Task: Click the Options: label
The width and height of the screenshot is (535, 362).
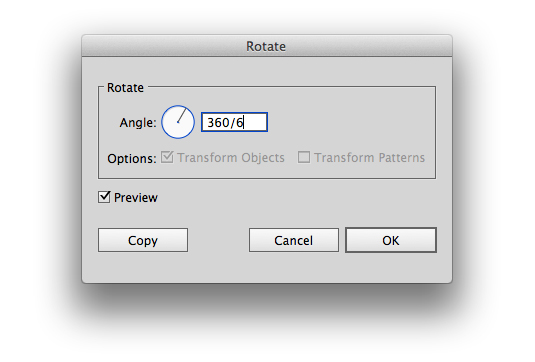Action: 132,159
